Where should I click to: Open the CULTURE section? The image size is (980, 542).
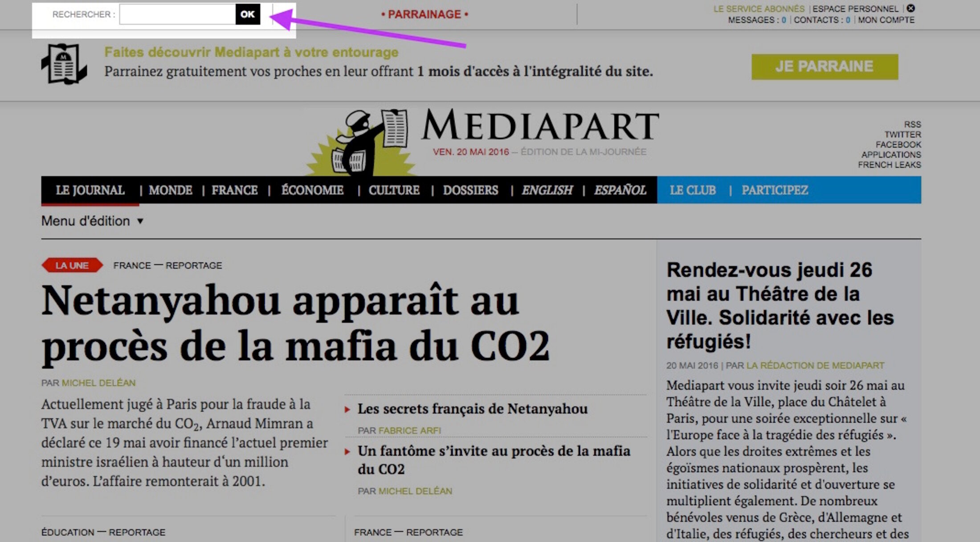click(394, 190)
